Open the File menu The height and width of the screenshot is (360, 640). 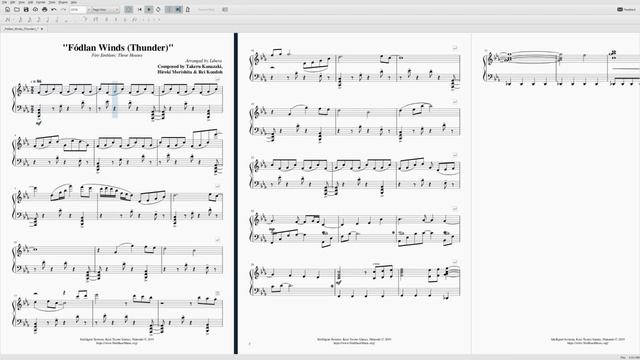pos(4,2)
